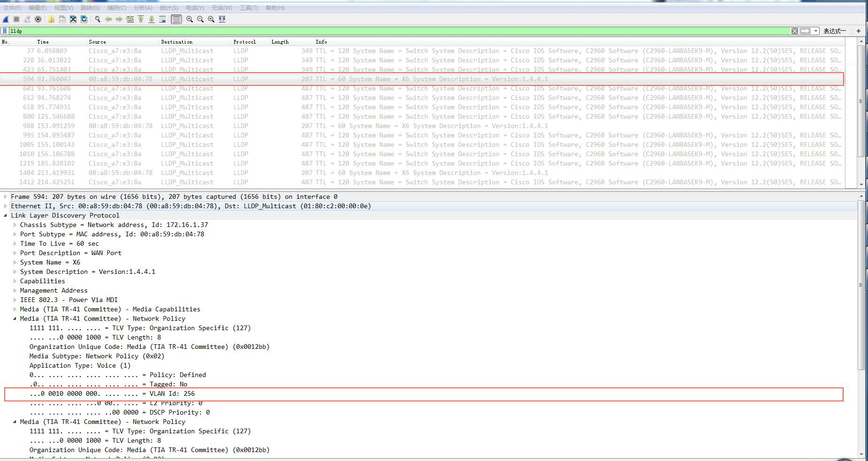This screenshot has width=868, height=461.
Task: Click the shark fin start capture icon
Action: (x=6, y=19)
